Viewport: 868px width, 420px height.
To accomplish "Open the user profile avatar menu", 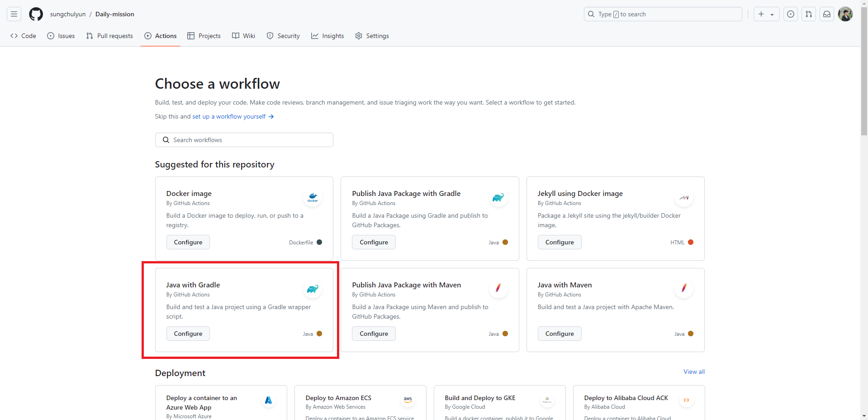I will (845, 14).
